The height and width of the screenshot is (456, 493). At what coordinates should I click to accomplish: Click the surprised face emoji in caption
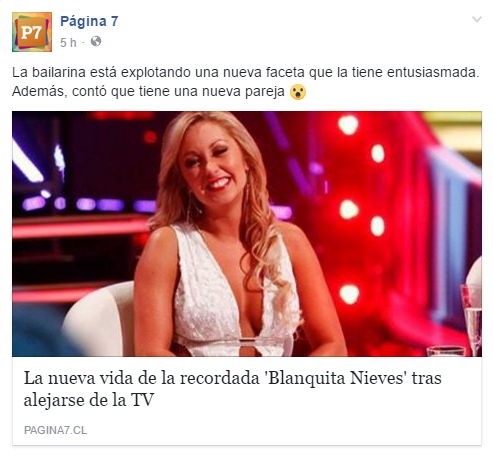pos(298,92)
